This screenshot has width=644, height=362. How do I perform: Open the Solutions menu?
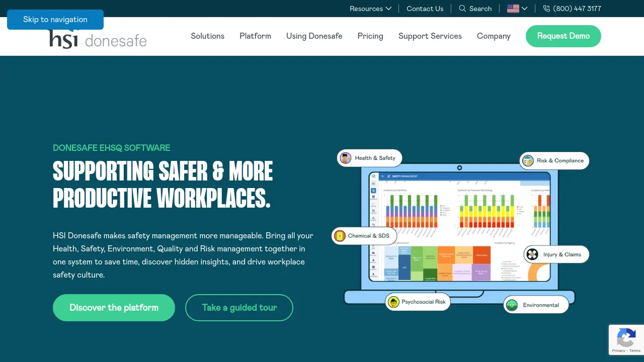point(207,36)
